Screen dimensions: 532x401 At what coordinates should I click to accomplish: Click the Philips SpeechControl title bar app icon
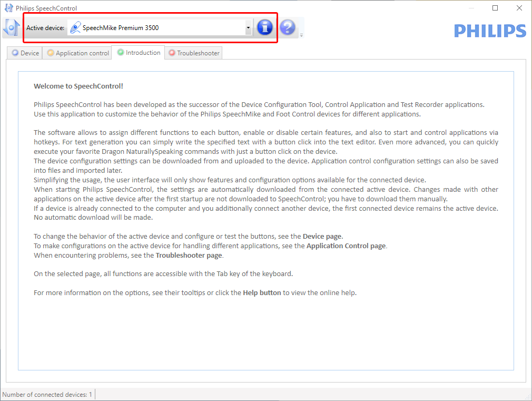click(x=9, y=7)
